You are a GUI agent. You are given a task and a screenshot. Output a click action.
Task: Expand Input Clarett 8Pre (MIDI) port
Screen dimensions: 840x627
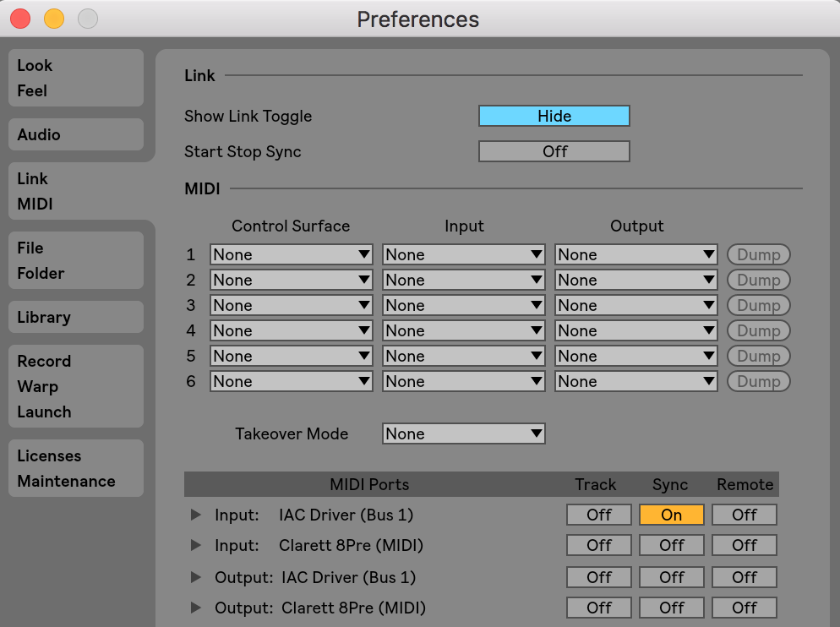196,546
